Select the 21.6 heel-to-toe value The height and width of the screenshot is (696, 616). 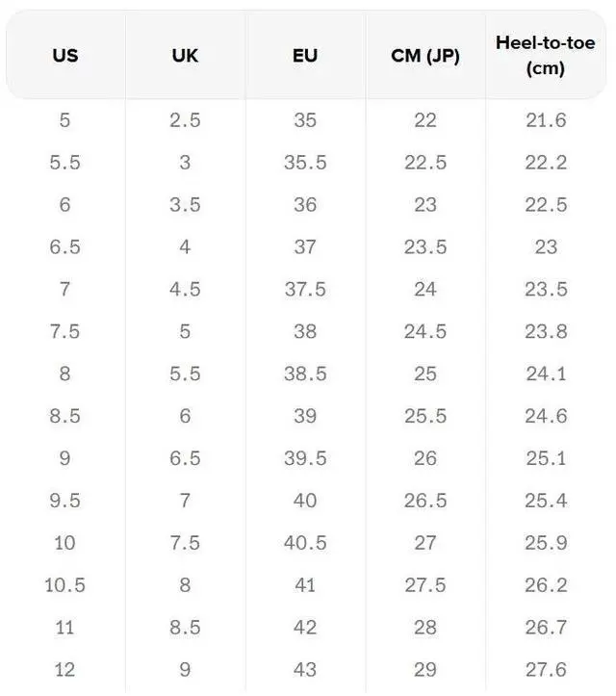(x=546, y=120)
